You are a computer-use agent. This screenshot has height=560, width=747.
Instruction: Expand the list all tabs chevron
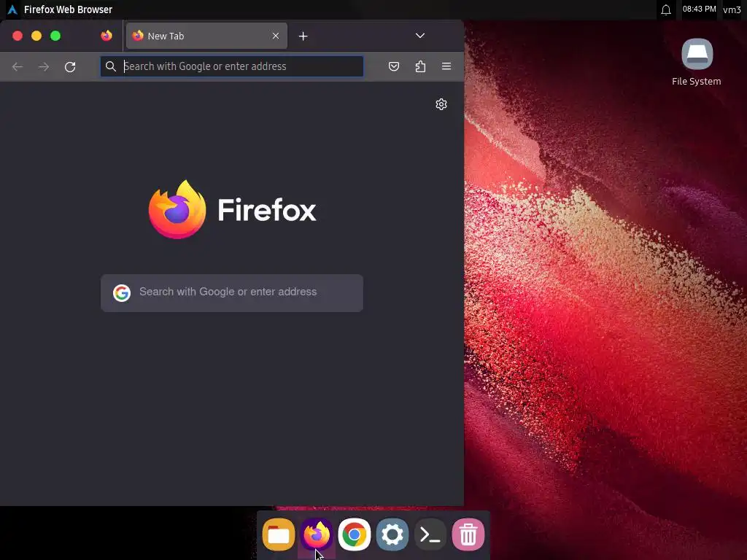[x=419, y=36]
